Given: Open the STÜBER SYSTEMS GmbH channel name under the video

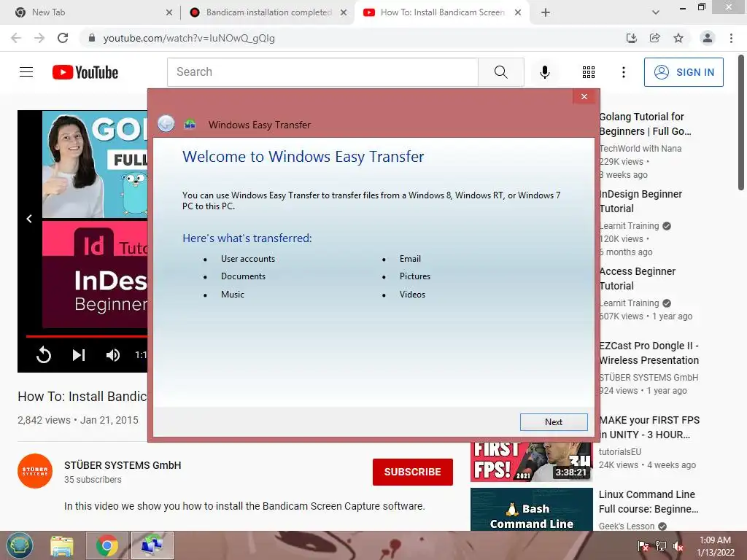Looking at the screenshot, I should pyautogui.click(x=123, y=465).
